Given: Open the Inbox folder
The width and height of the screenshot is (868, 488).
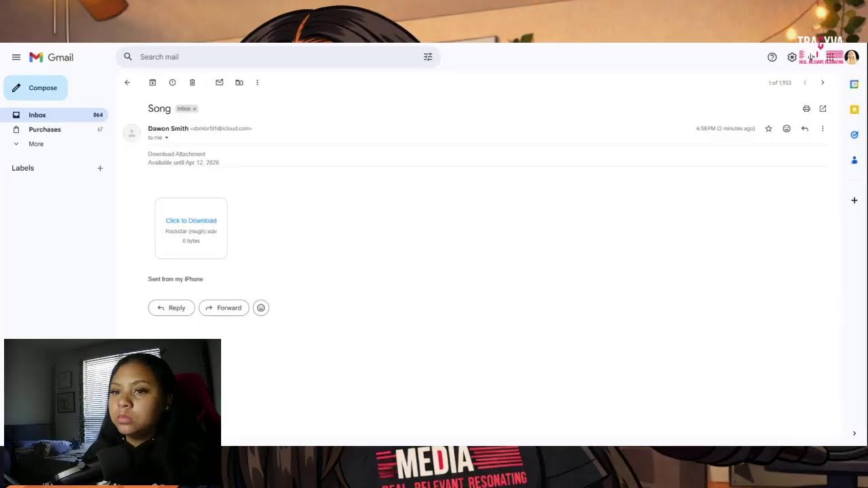Looking at the screenshot, I should click(54, 115).
